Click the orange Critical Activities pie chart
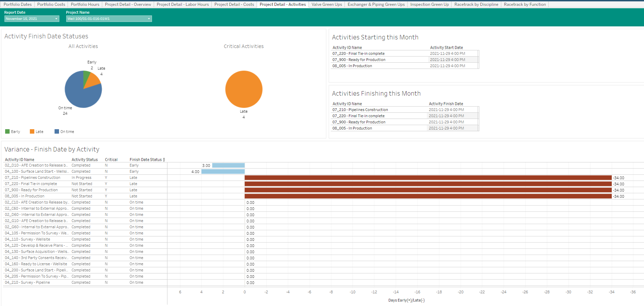Image resolution: width=644 pixels, height=306 pixels. (x=244, y=89)
